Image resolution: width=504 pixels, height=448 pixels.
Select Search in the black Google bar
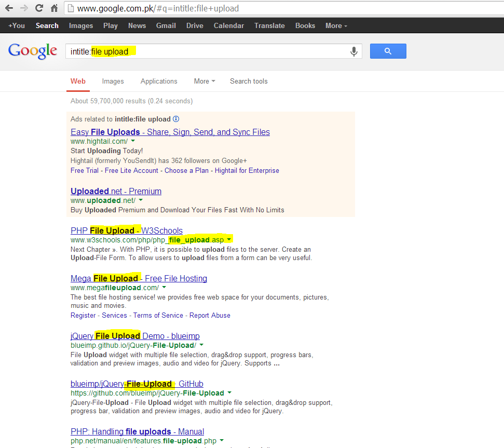coord(47,26)
